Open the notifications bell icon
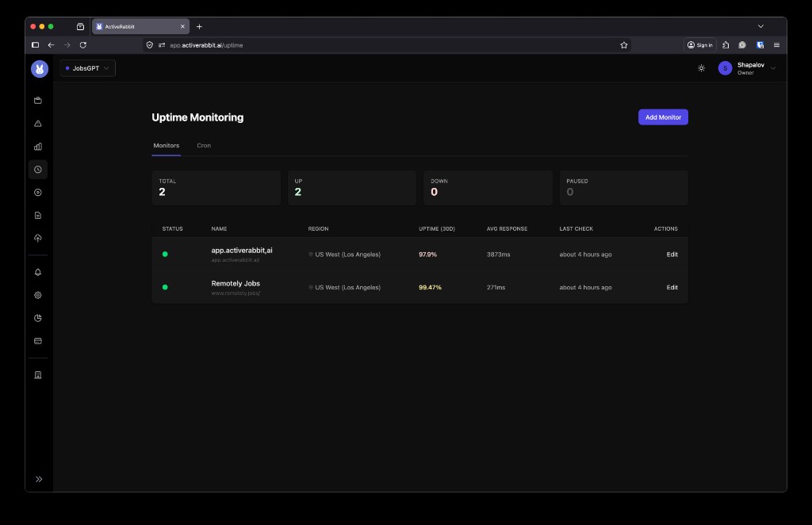Screen dimensions: 812x525 [x=38, y=272]
